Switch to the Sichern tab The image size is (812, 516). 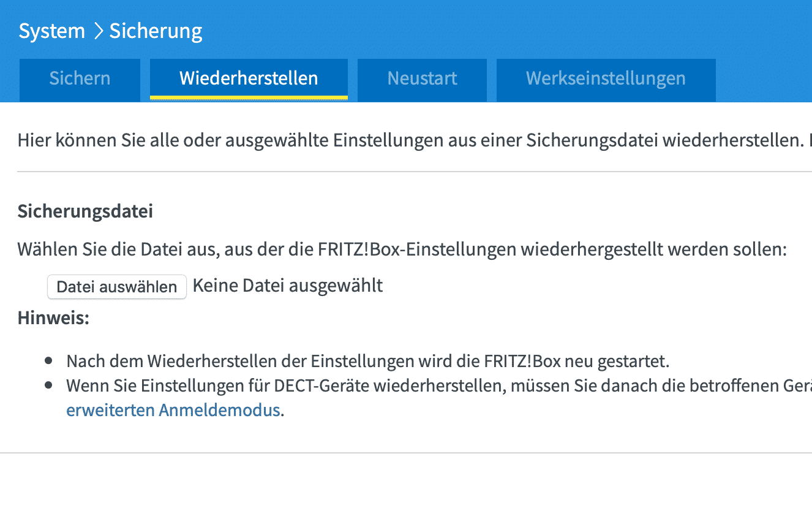80,79
